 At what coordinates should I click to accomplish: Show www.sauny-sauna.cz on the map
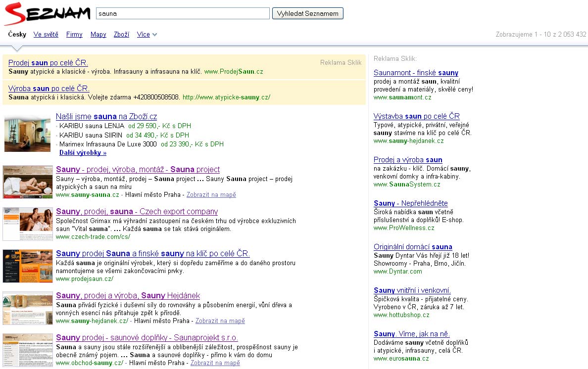[211, 195]
